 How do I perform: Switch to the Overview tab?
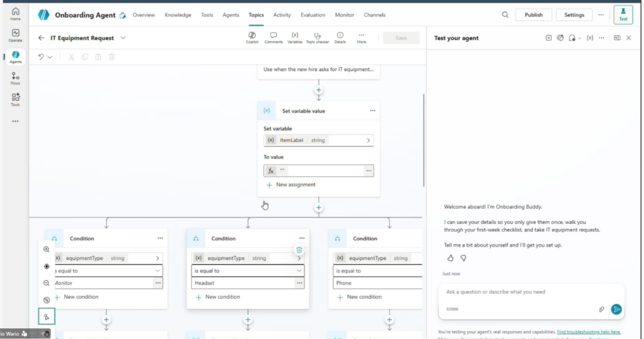[144, 15]
